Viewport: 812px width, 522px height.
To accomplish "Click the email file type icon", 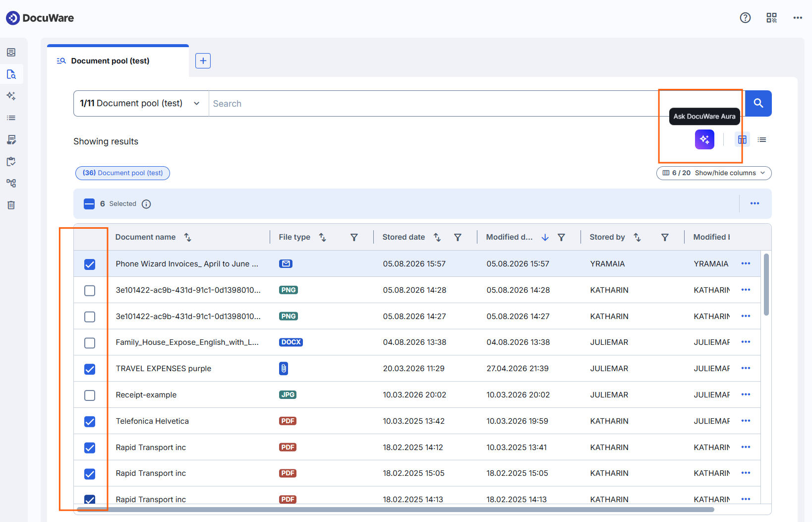I will coord(286,263).
